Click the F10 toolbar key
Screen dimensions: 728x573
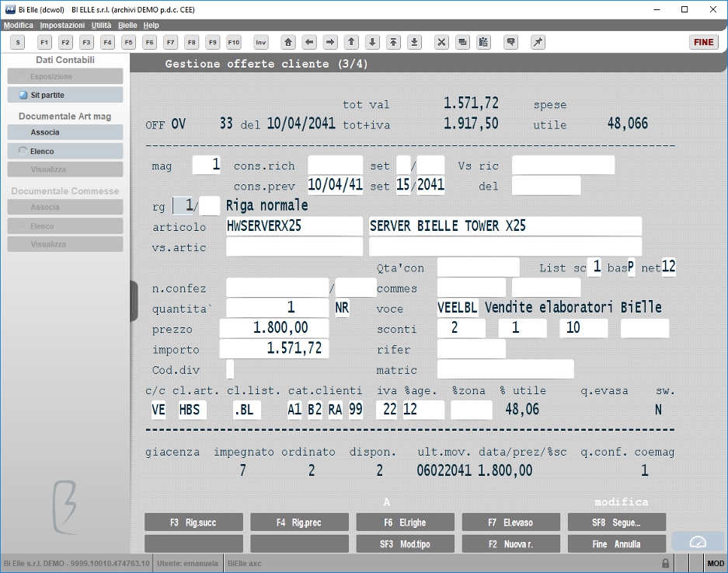234,42
